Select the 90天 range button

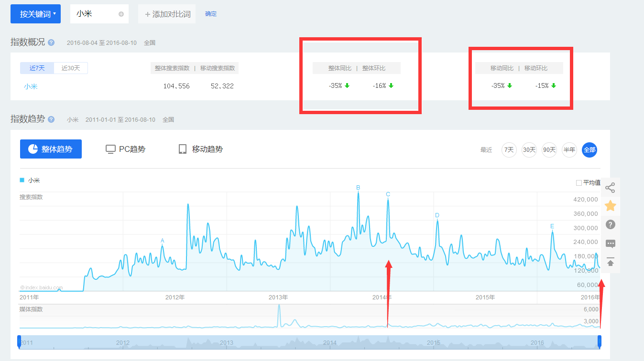coord(549,150)
